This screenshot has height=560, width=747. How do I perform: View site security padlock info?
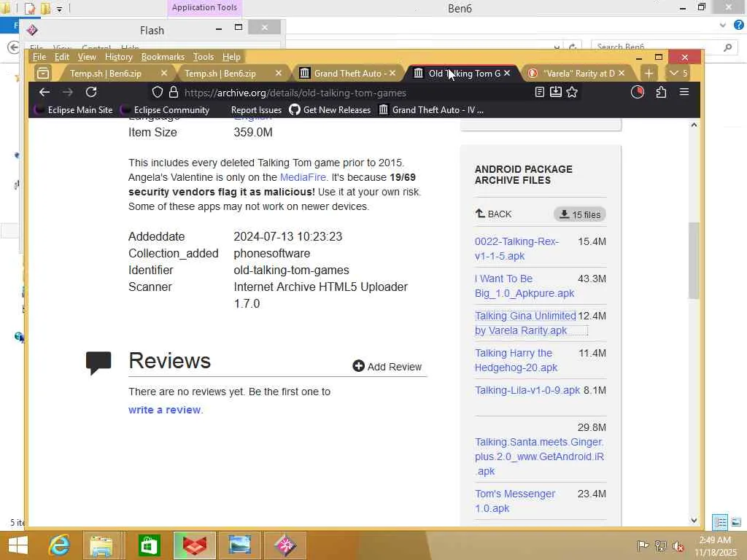click(174, 93)
